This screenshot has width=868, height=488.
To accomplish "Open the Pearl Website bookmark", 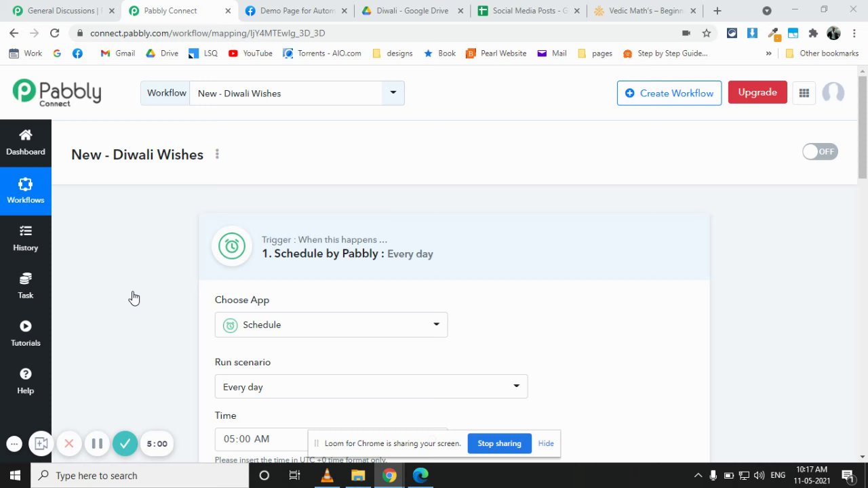I will [496, 53].
